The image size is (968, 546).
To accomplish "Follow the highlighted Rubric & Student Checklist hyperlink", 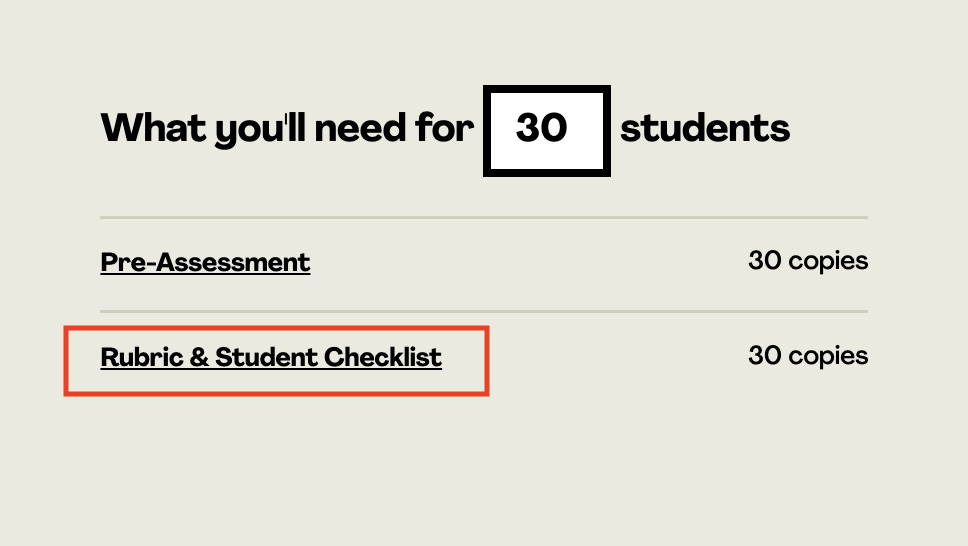I will coord(271,358).
